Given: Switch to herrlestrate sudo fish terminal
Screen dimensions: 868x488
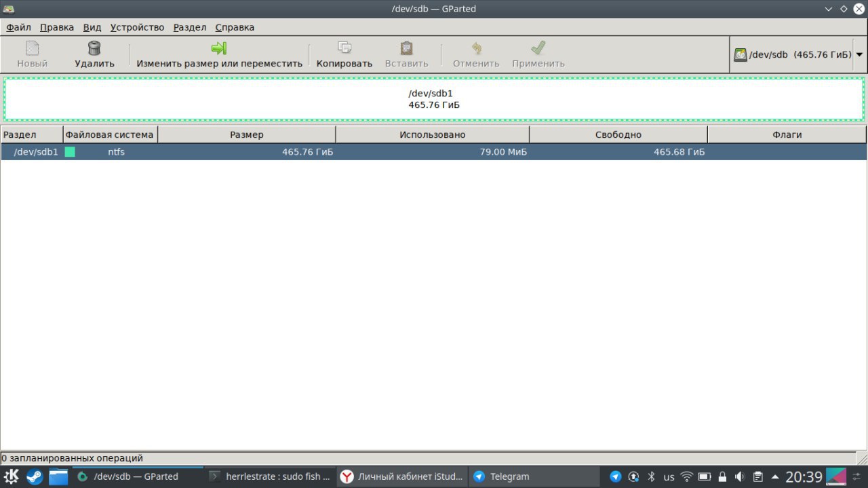Looking at the screenshot, I should click(x=270, y=476).
